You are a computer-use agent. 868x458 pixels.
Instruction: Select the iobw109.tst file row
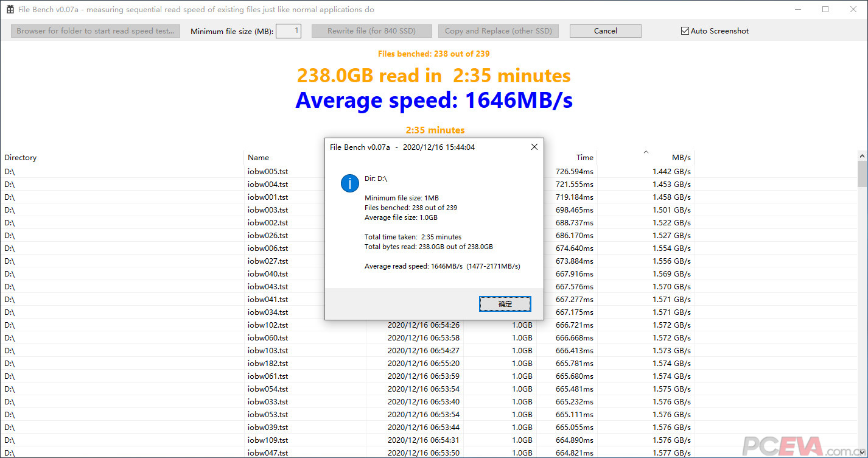pos(268,440)
